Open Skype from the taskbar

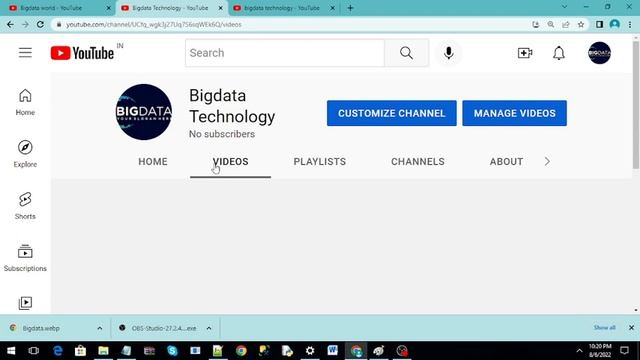tap(172, 351)
